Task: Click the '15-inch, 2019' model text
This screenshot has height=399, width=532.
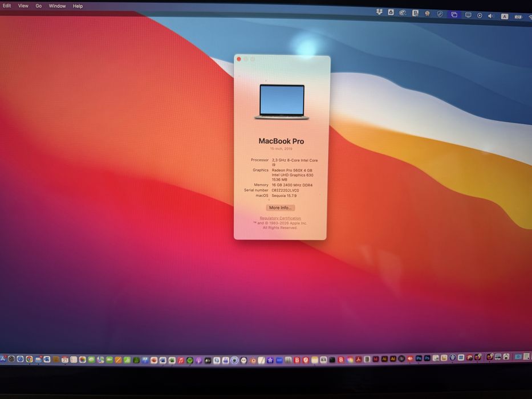Action: click(x=281, y=149)
